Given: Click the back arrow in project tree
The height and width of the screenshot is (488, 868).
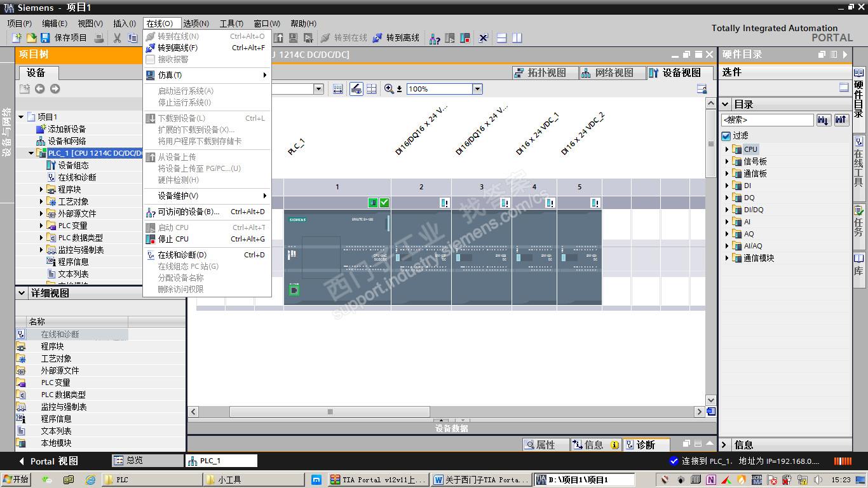Looking at the screenshot, I should (39, 89).
